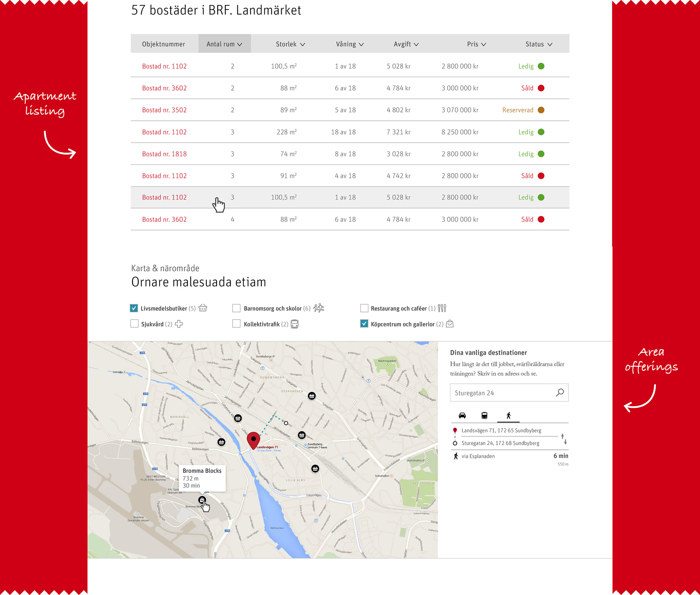Uncheck the Livsmedelsbutiker checkbox
Image resolution: width=700 pixels, height=595 pixels.
point(134,308)
